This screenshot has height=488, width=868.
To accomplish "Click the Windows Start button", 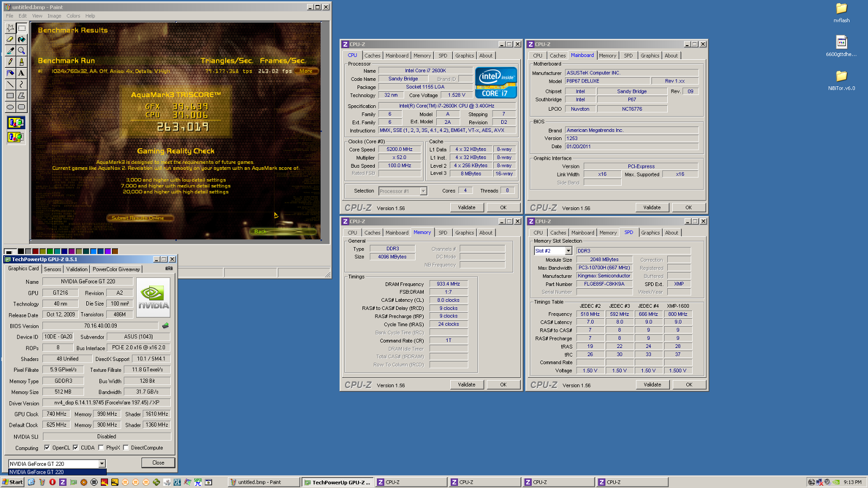I will (12, 482).
